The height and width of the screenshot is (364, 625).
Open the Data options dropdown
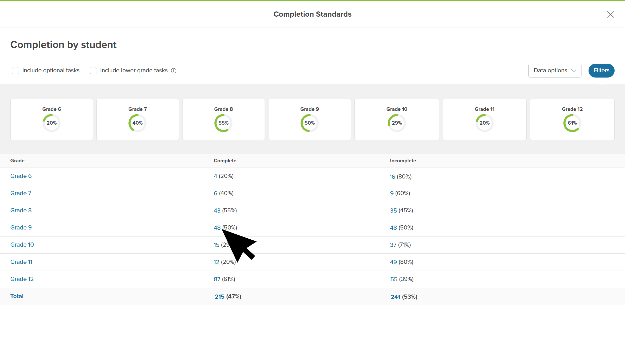click(x=555, y=71)
